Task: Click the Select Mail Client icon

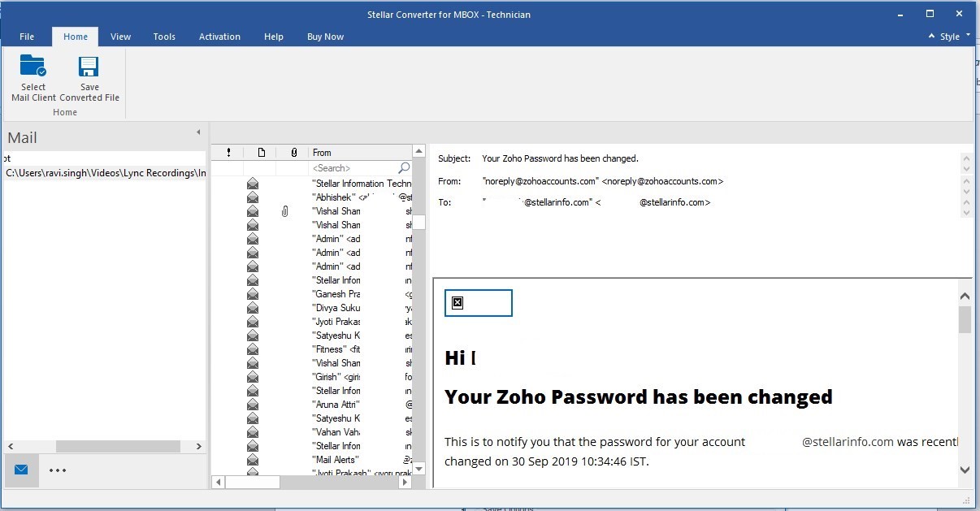Action: [33, 67]
